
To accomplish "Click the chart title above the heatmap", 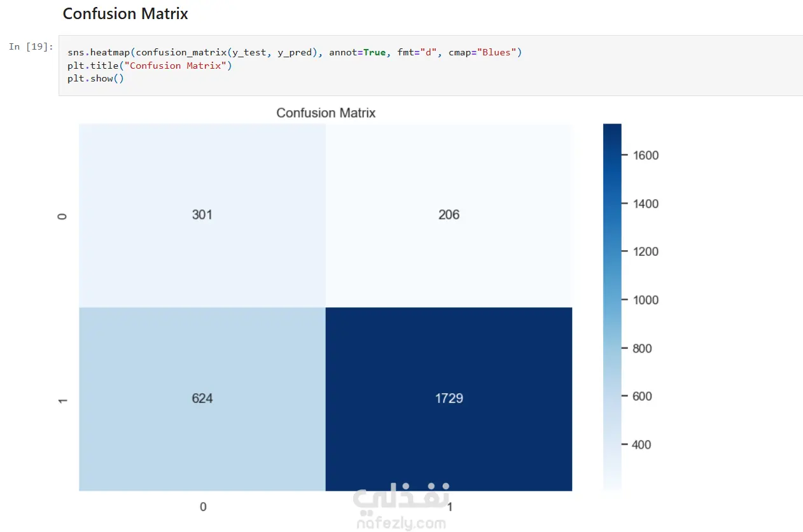I will click(x=326, y=113).
